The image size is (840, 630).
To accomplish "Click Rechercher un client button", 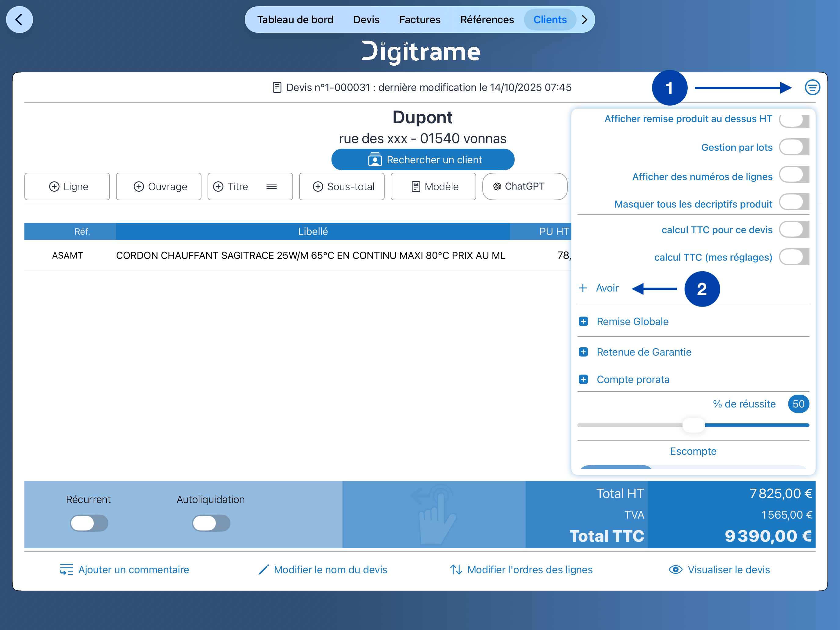I will point(423,160).
